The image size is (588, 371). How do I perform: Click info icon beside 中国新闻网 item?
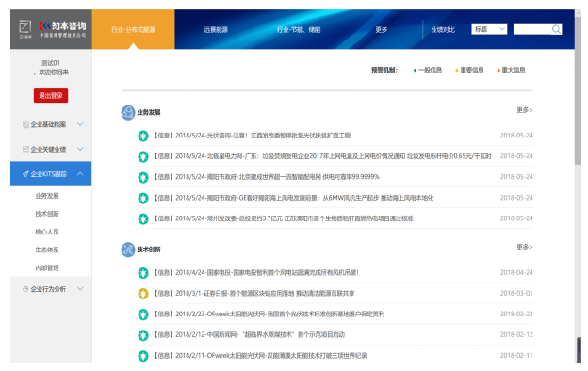point(143,334)
